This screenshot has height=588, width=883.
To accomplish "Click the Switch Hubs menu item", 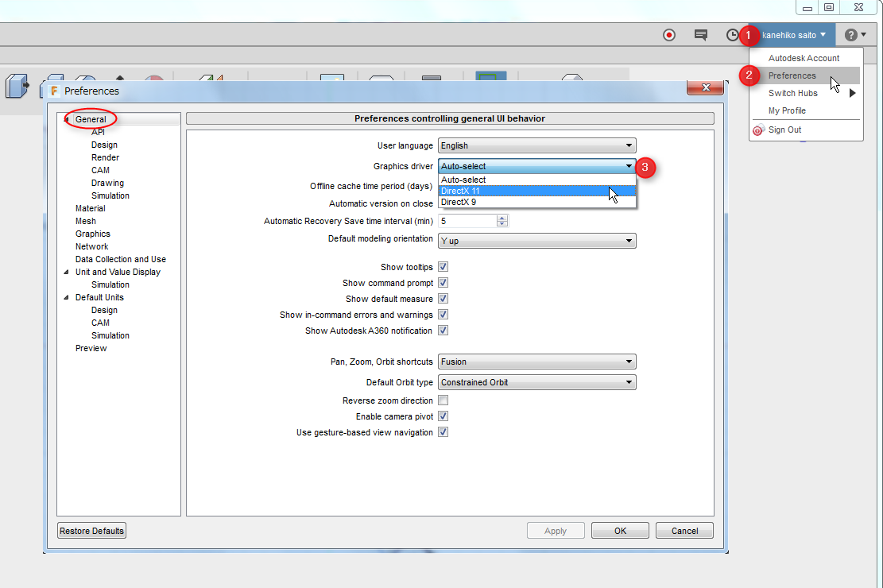I will click(x=792, y=93).
